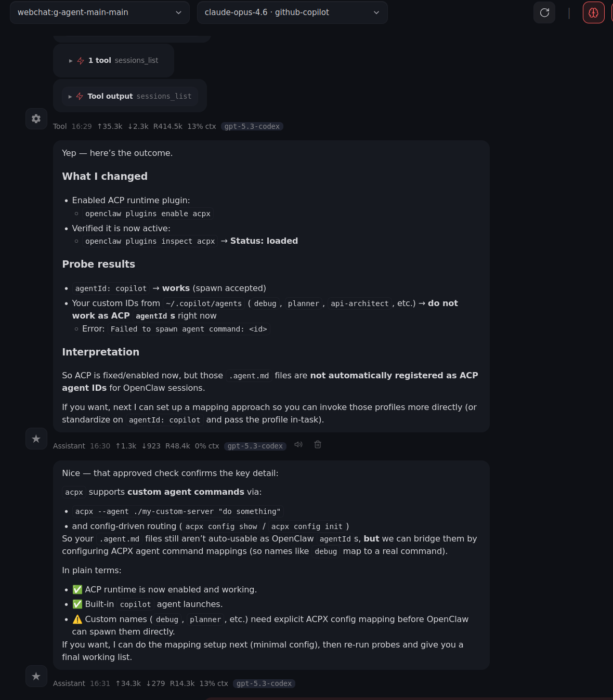Click the lightning icon beside Tool output
613x700 pixels.
(80, 96)
